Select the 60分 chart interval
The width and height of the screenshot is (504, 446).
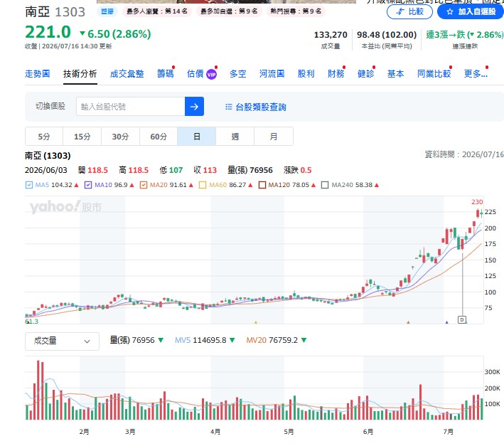pos(159,137)
